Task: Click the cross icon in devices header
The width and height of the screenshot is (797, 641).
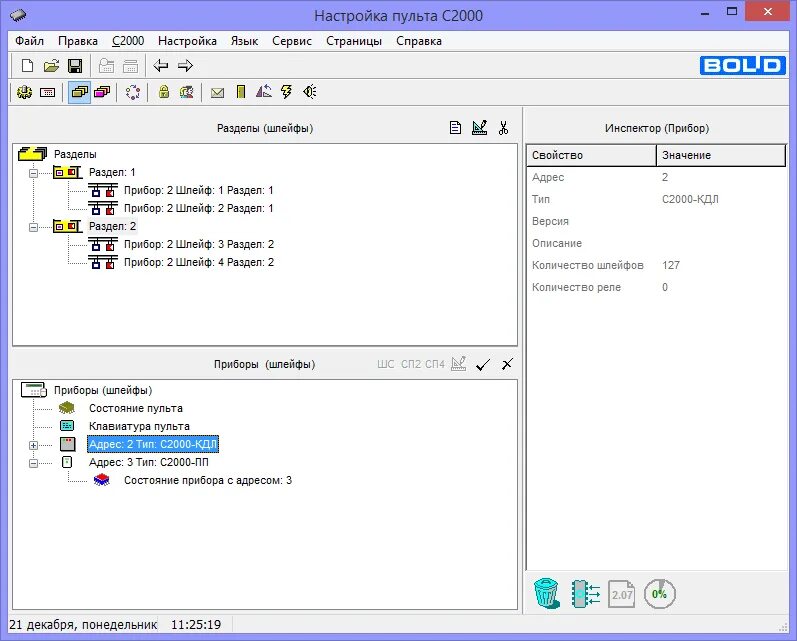Action: coord(507,364)
